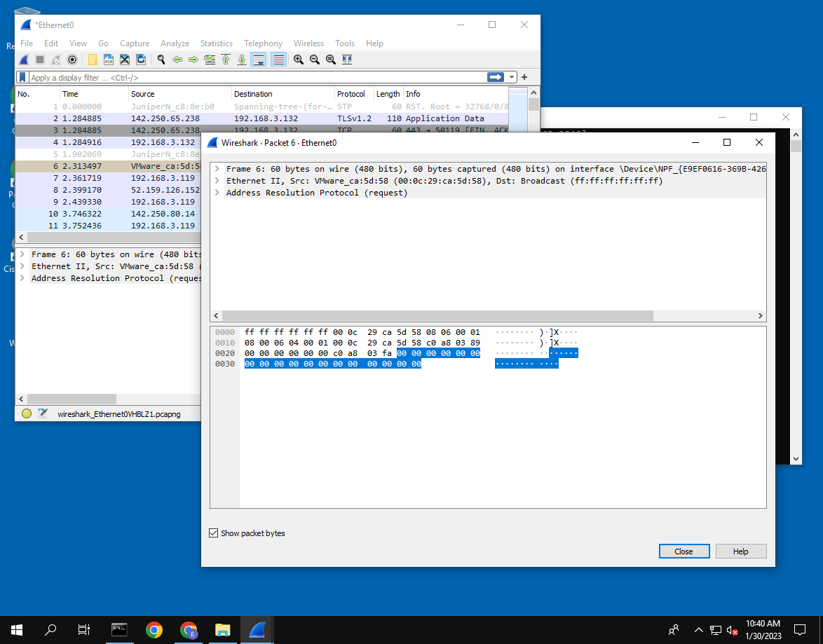Click the horizontal scrollbar thumb in packet dialog details

[x=437, y=315]
